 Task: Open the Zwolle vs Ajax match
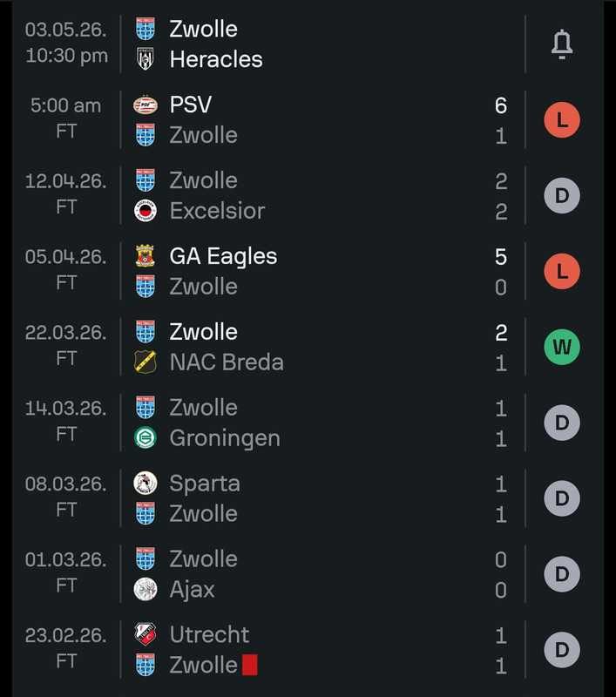331,574
